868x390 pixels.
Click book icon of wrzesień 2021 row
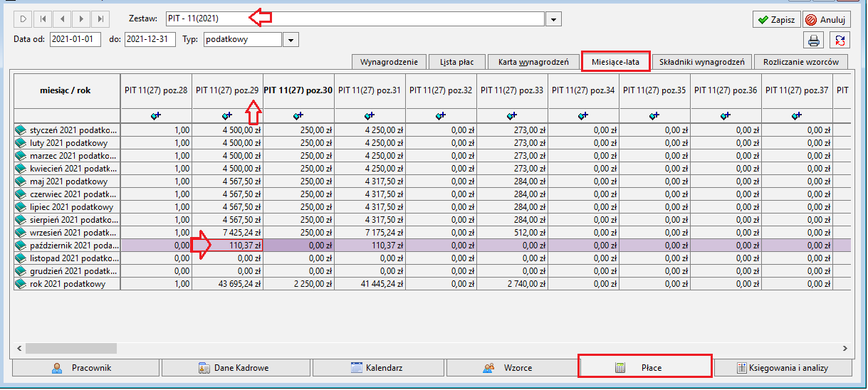21,233
